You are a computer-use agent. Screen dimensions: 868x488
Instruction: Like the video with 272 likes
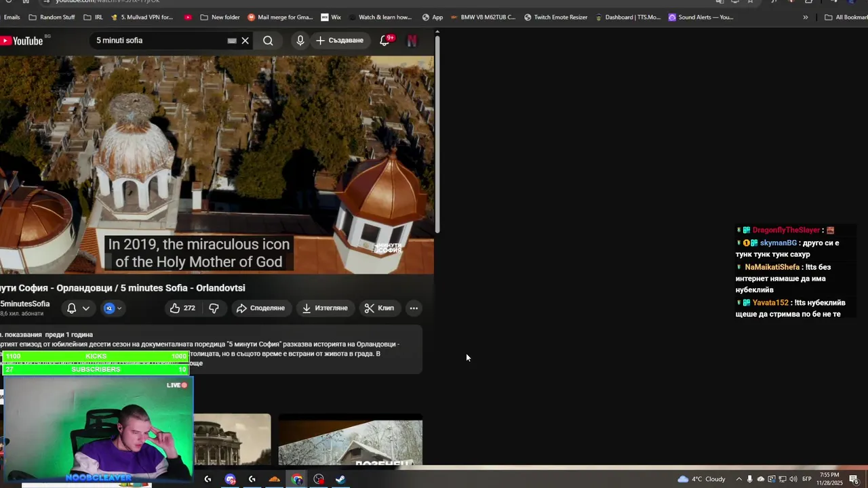182,308
